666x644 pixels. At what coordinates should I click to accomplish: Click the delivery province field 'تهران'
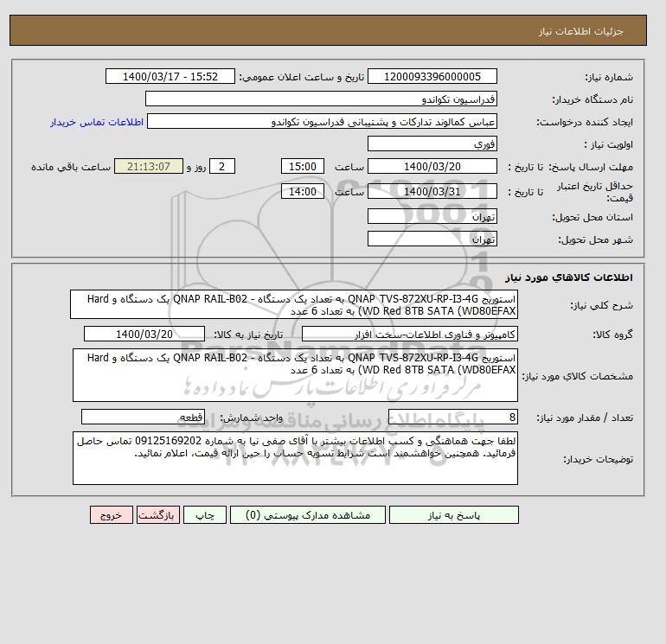click(432, 216)
